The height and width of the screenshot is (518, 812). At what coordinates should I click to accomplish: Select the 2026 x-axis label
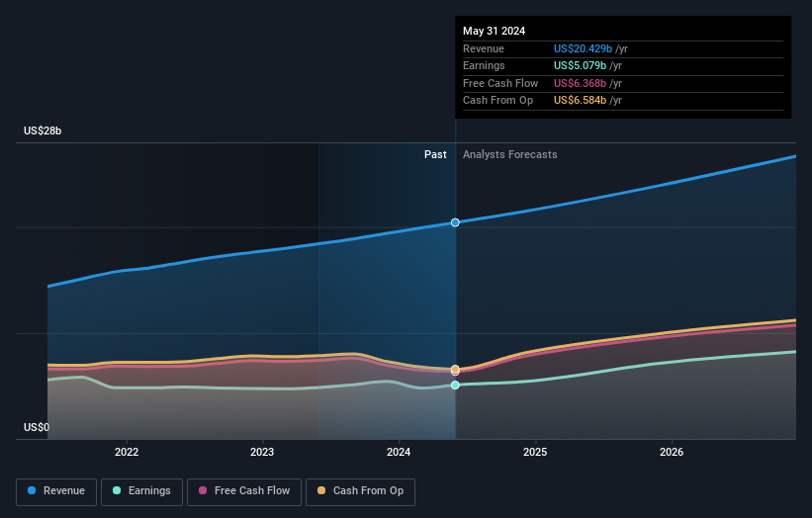(672, 453)
